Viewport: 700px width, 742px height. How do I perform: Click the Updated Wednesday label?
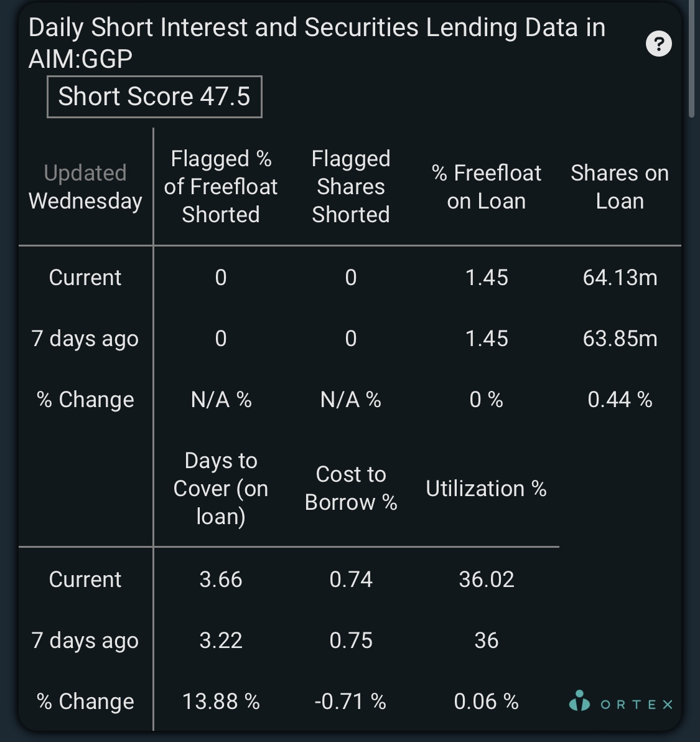(x=85, y=187)
